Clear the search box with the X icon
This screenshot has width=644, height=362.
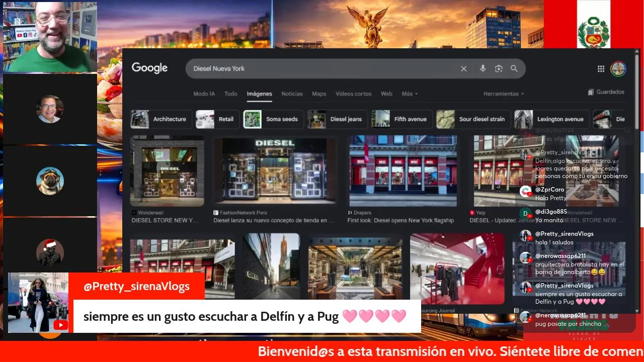[x=464, y=69]
